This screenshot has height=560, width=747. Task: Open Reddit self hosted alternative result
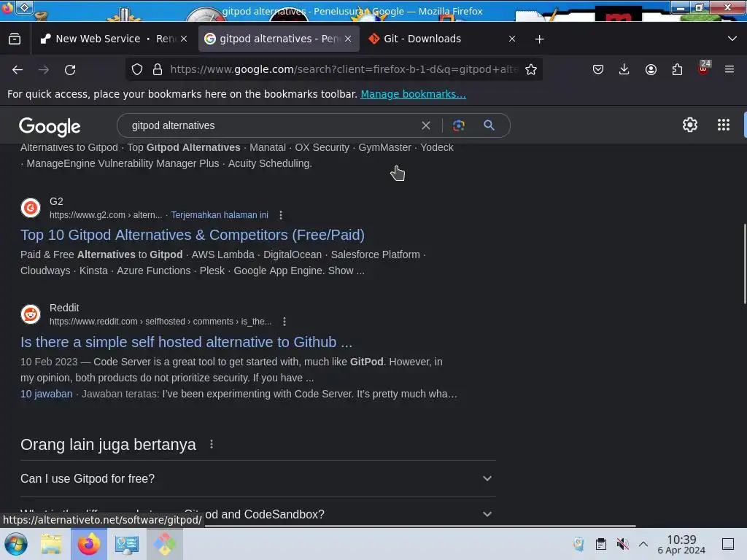186,342
